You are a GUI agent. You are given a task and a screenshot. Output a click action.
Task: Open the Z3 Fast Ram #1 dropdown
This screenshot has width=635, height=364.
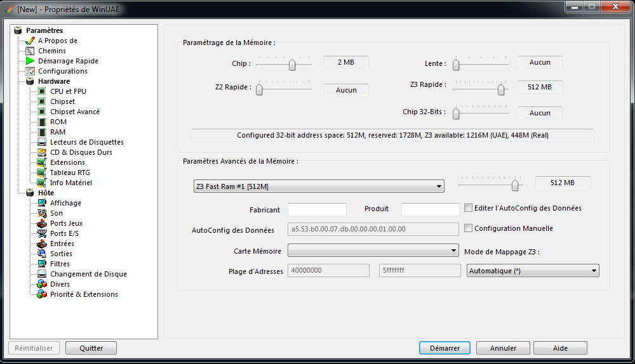point(319,186)
